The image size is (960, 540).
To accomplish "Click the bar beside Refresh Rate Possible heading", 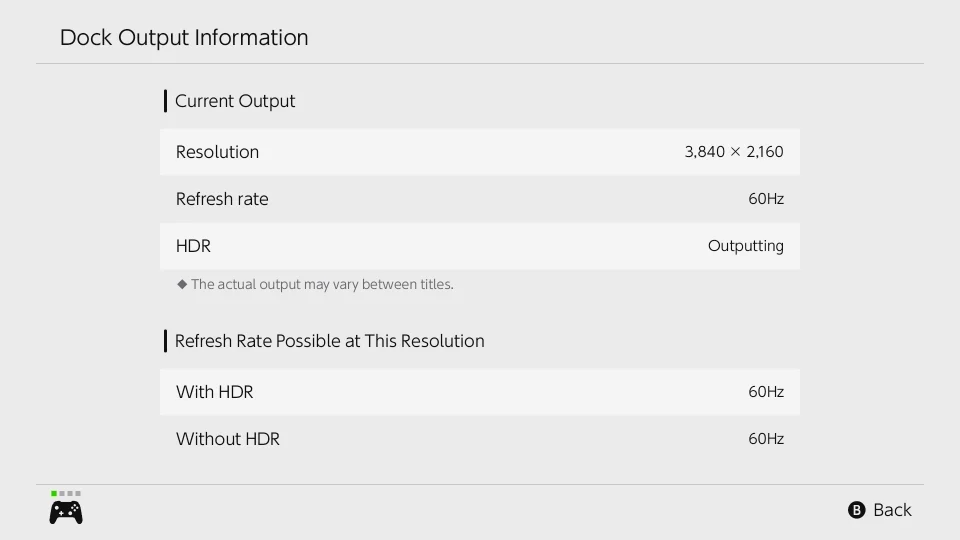I will coord(165,341).
